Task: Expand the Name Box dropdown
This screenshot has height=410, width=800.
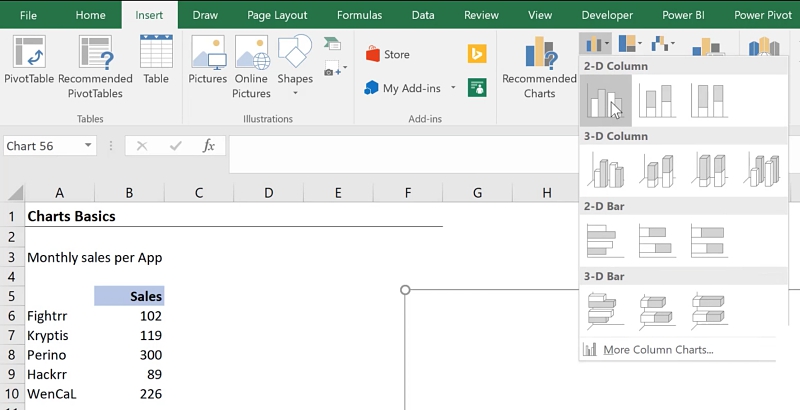Action: 89,146
